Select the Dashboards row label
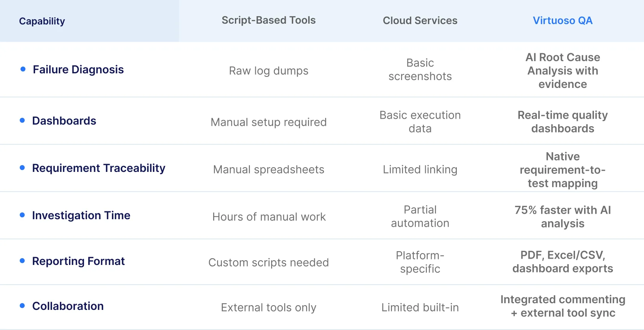This screenshot has height=330, width=644. (x=64, y=121)
